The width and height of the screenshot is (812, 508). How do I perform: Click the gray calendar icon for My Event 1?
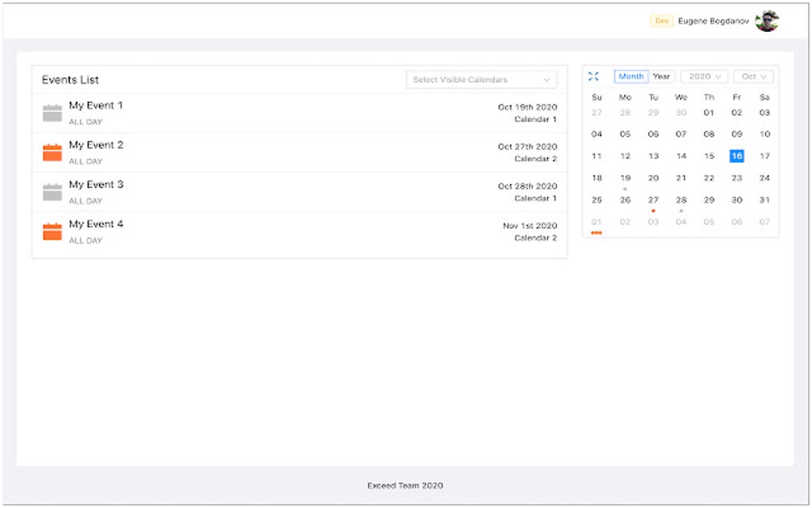click(53, 113)
